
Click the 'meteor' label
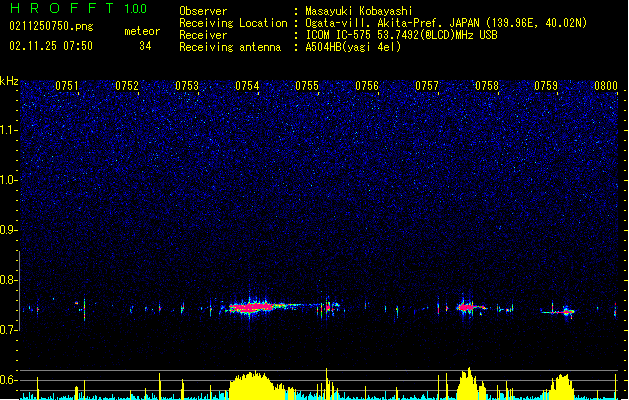click(142, 31)
